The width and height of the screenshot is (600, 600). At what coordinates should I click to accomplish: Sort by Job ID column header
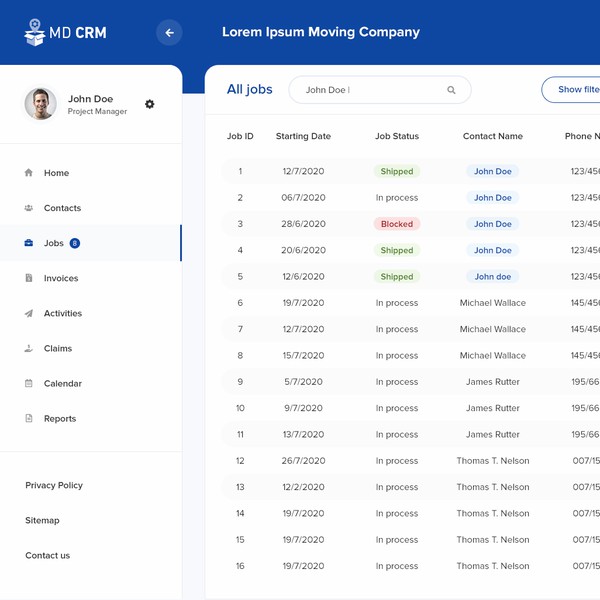point(240,136)
